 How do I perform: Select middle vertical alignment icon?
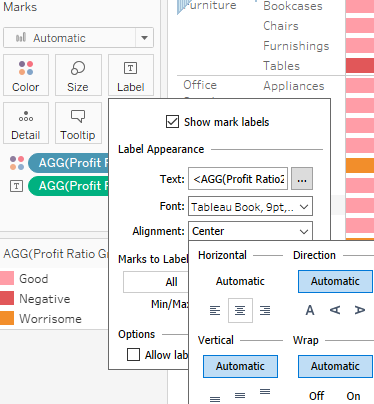click(x=240, y=396)
